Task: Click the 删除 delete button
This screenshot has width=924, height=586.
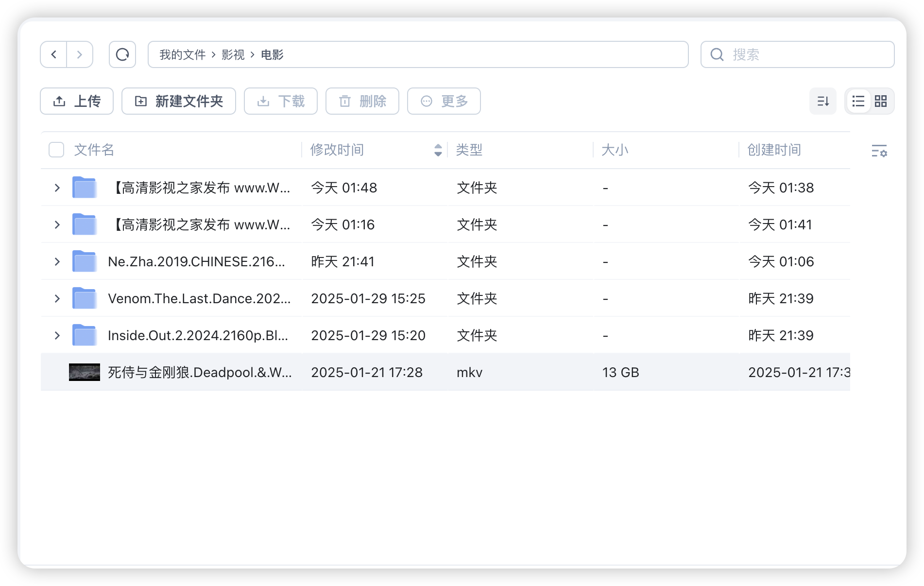Action: pyautogui.click(x=362, y=101)
